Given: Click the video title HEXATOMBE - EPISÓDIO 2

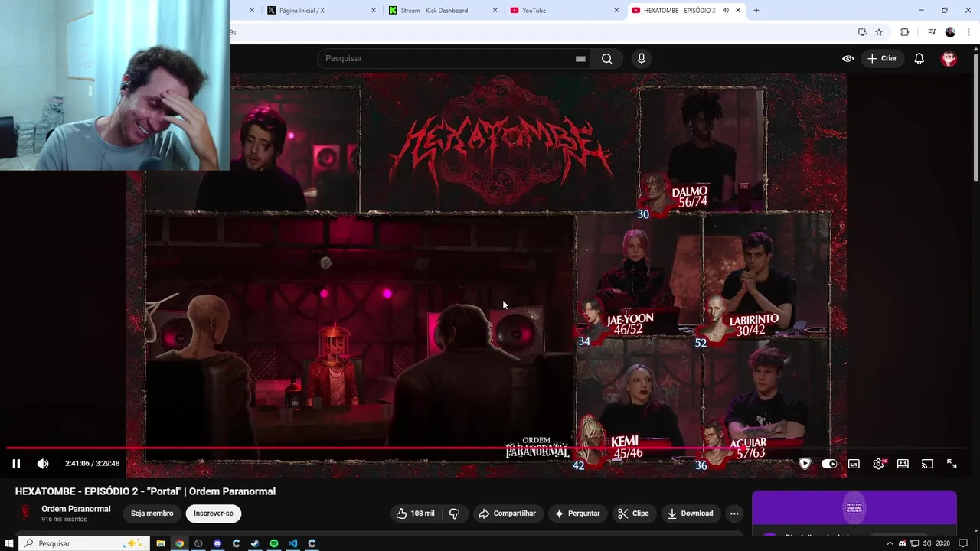Looking at the screenshot, I should click(x=145, y=491).
